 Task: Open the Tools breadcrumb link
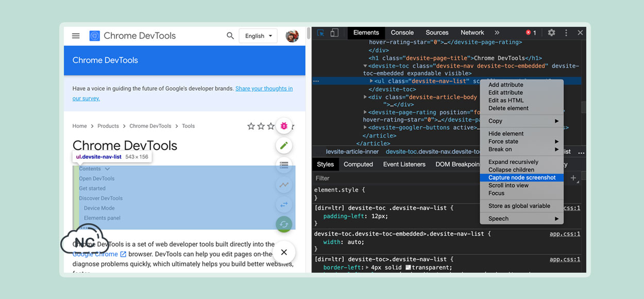188,126
